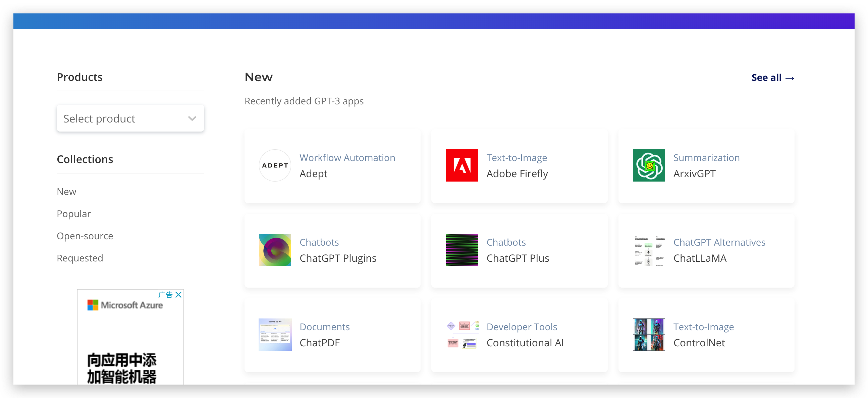
Task: Open the Workflow Automation category link
Action: point(347,157)
